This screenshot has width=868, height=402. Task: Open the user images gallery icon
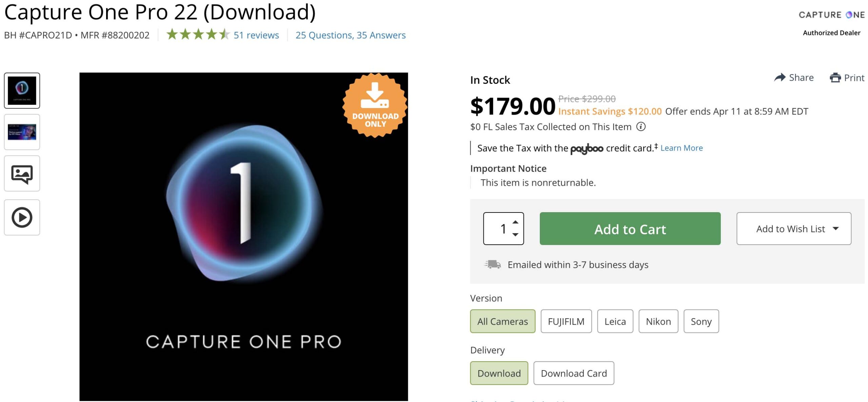[22, 174]
